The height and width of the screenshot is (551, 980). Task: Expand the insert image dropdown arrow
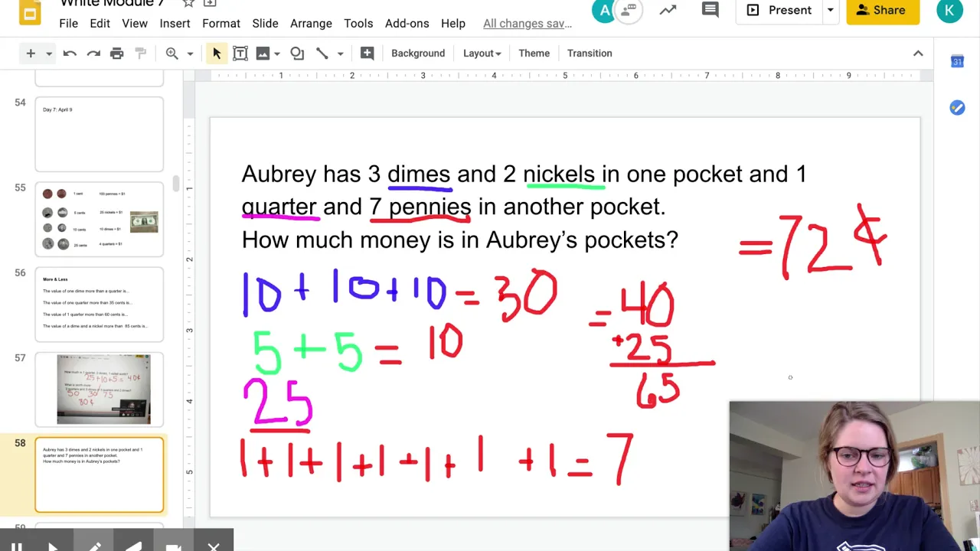click(x=277, y=54)
